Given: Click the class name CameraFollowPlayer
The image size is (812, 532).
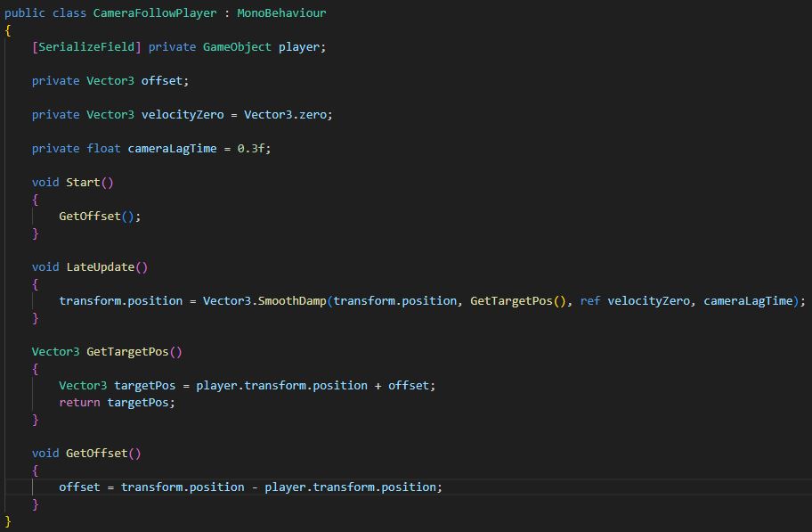Looking at the screenshot, I should 155,13.
